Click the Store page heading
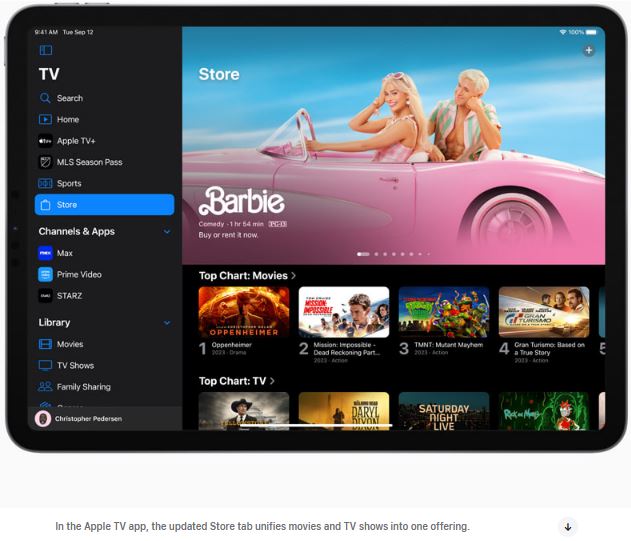The width and height of the screenshot is (631, 541). 219,74
